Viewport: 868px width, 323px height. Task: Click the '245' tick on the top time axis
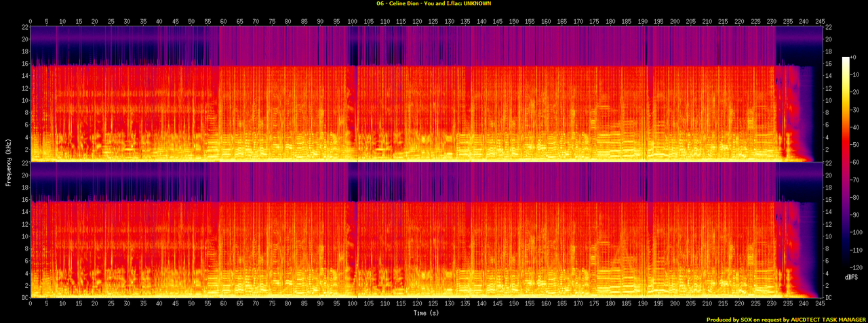(x=820, y=20)
